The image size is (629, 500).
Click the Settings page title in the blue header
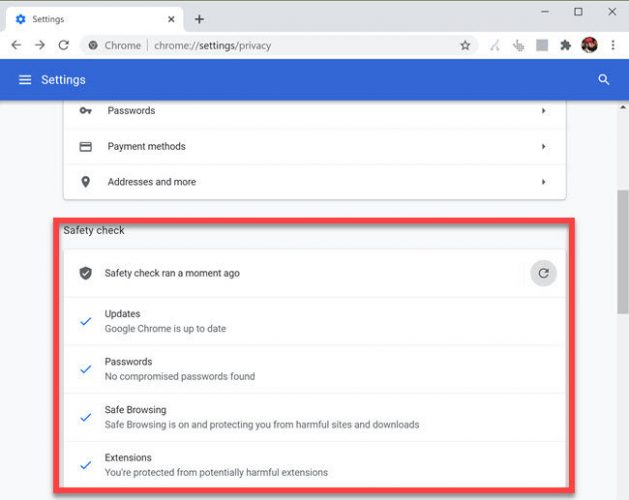click(63, 79)
